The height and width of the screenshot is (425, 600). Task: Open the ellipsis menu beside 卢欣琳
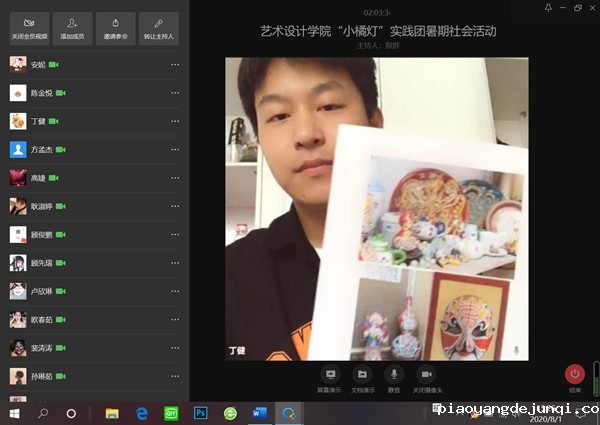point(175,291)
